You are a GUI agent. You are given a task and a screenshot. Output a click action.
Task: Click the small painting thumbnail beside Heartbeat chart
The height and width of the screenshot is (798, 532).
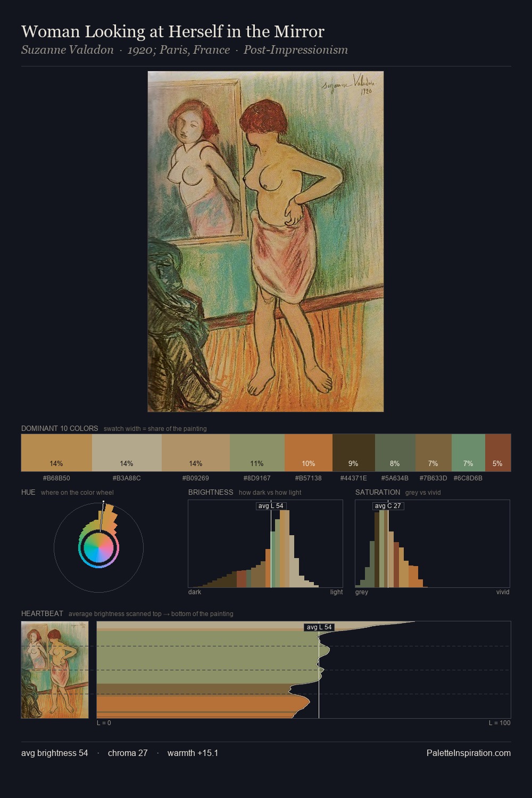(55, 670)
